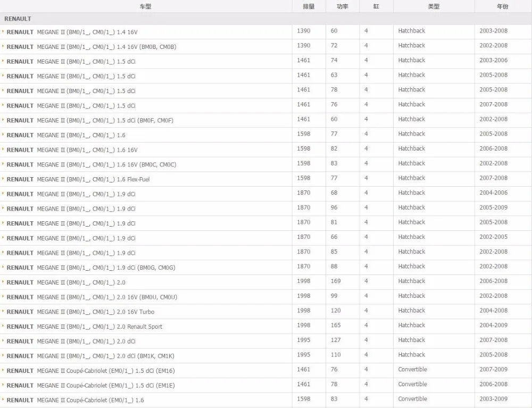Expand arrow beside MEGANE II 1.6 16V (BM0C, CM0C)
Viewport: 532px width, 408px height.
coord(3,164)
